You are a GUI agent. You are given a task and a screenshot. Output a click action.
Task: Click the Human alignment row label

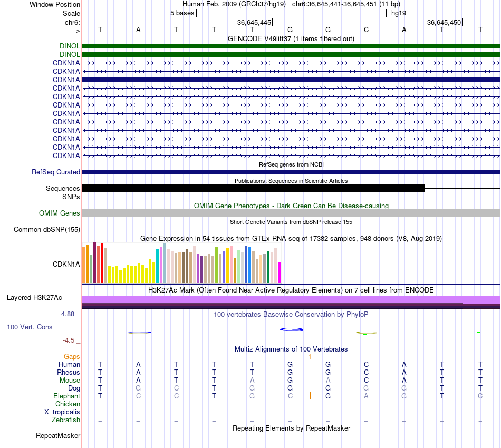tap(69, 365)
